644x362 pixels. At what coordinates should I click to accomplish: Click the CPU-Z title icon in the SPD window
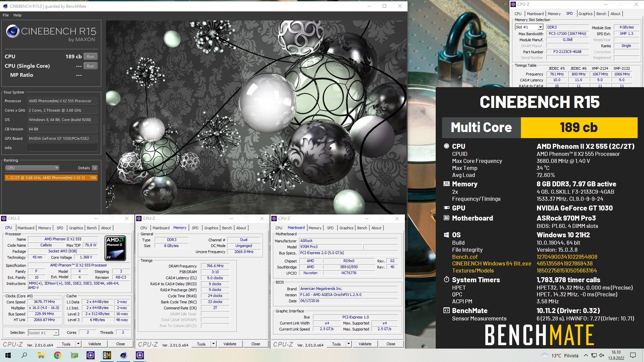point(513,4)
